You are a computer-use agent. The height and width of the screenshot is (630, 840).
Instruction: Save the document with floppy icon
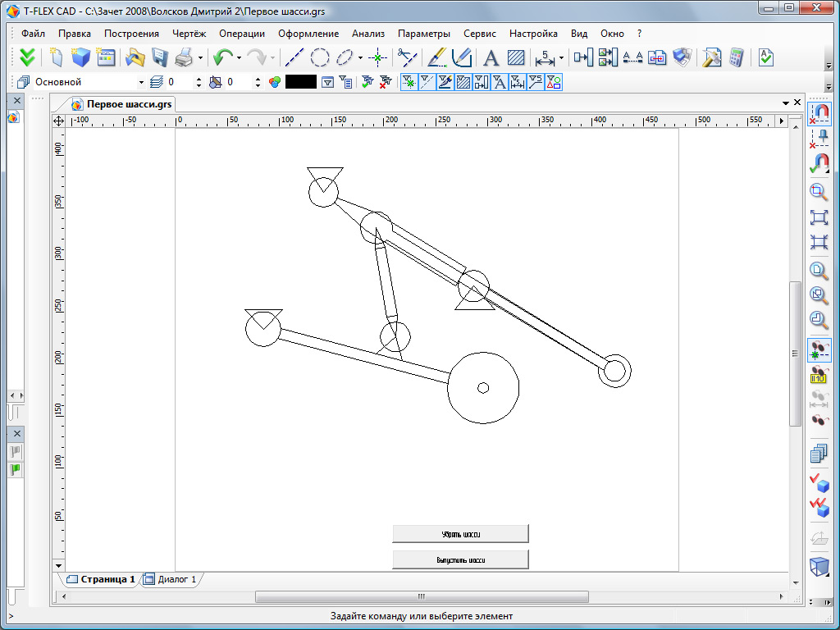[x=160, y=57]
